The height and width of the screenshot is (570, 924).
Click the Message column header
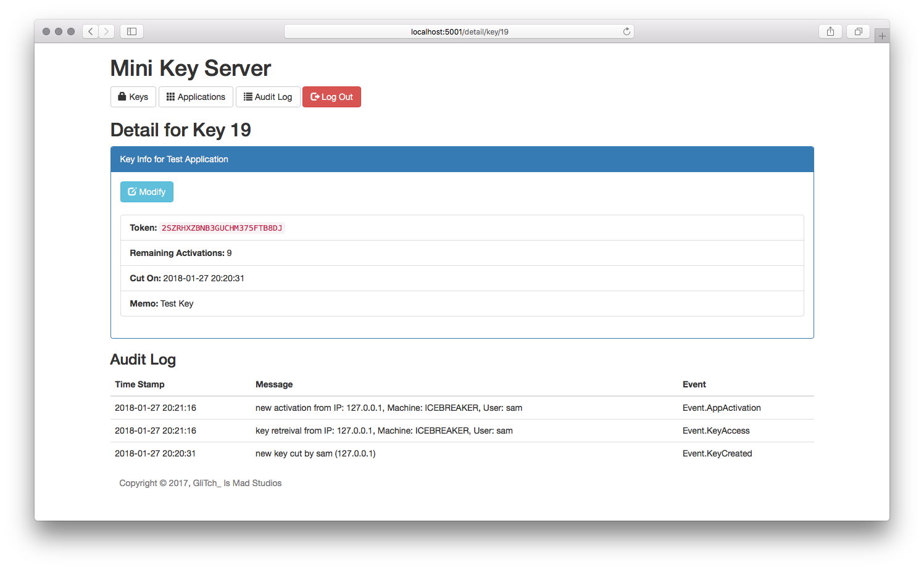click(x=274, y=384)
